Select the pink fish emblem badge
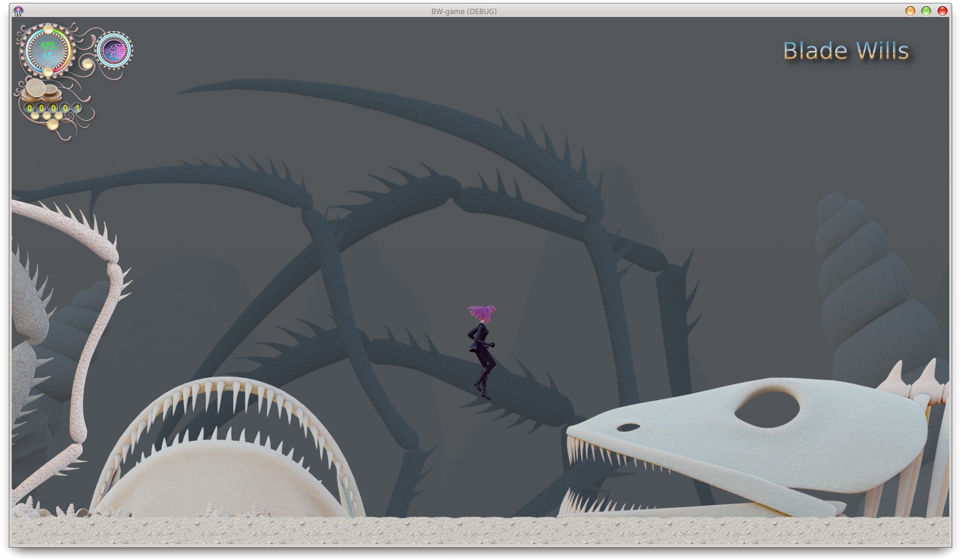Screen dimensions: 961x560 tap(114, 51)
